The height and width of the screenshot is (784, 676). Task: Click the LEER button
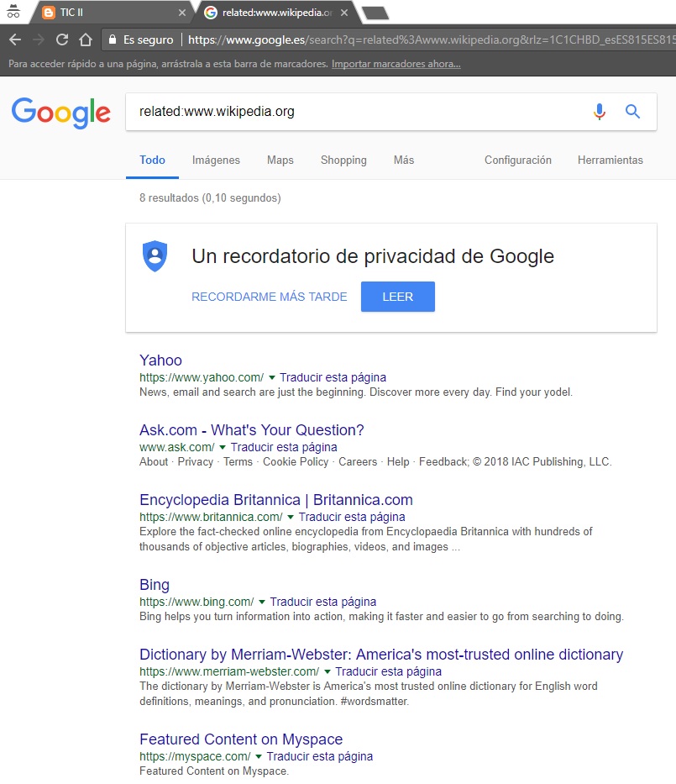tap(397, 296)
